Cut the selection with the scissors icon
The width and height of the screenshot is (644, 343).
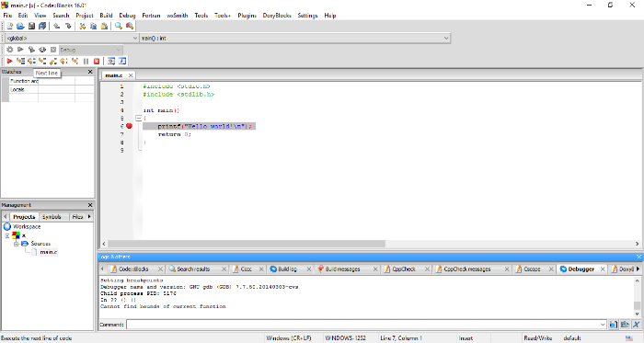coord(83,26)
